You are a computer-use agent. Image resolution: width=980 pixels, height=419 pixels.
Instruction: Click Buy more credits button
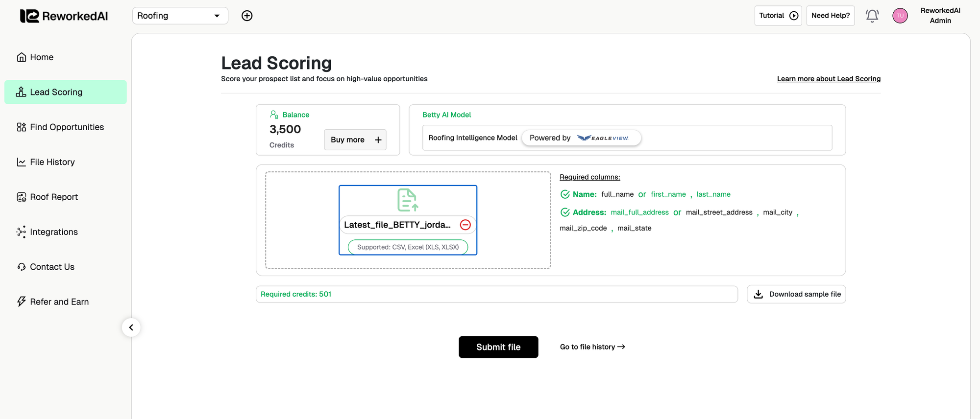tap(355, 140)
